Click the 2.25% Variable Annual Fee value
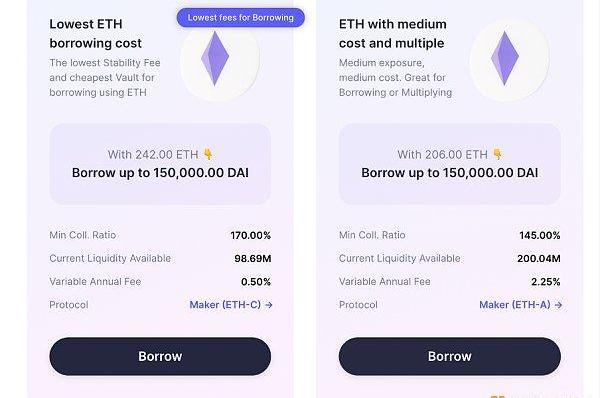600x398 pixels. 546,282
